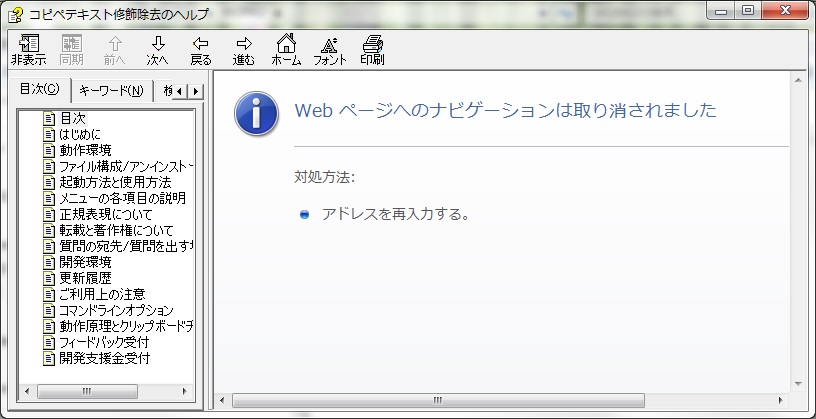Open the 目次 topic in tree
Screen dimensions: 816x419
73,118
